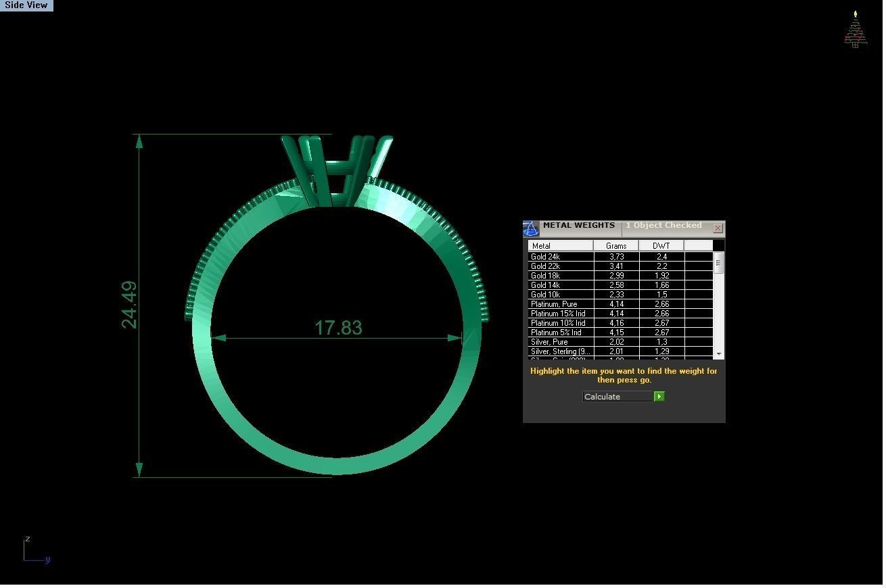Click the green go arrow button
This screenshot has height=588, width=886.
[659, 397]
